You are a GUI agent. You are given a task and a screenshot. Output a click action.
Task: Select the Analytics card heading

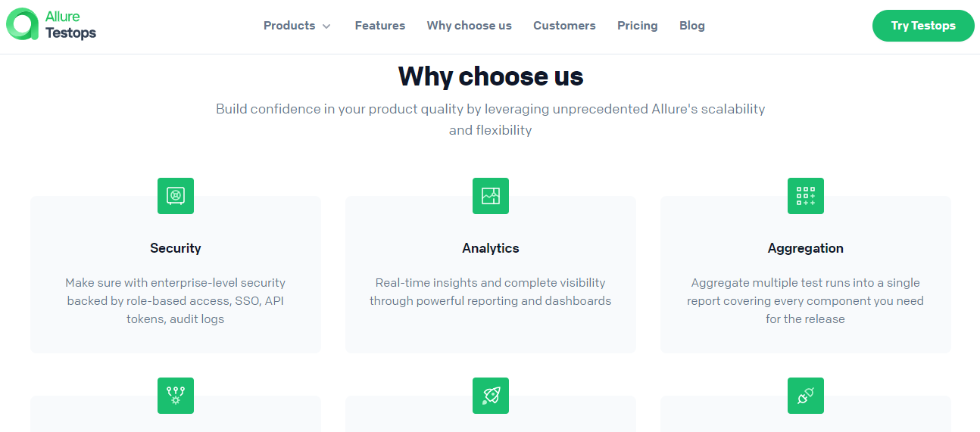tap(491, 248)
